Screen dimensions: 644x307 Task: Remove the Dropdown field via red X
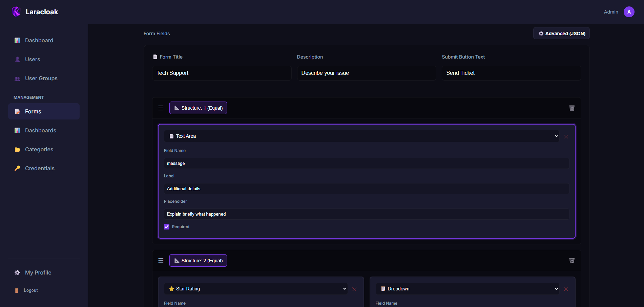566,289
